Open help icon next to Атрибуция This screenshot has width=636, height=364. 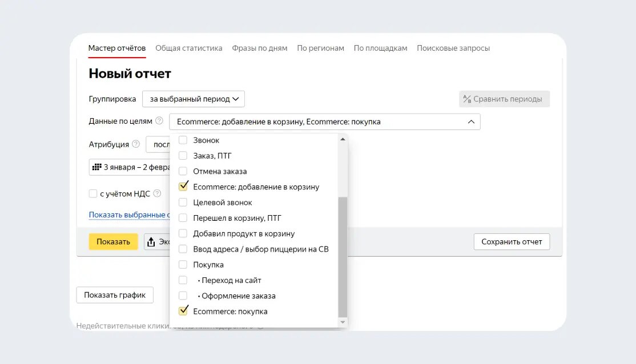click(136, 144)
